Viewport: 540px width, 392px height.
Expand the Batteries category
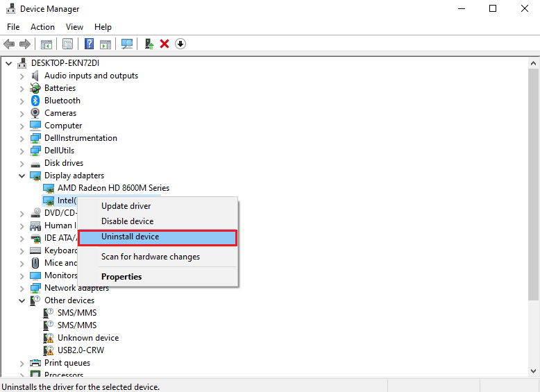[x=22, y=88]
